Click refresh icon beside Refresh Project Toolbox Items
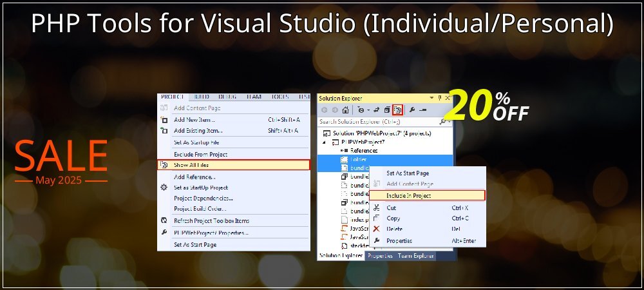The image size is (644, 290). 164,220
